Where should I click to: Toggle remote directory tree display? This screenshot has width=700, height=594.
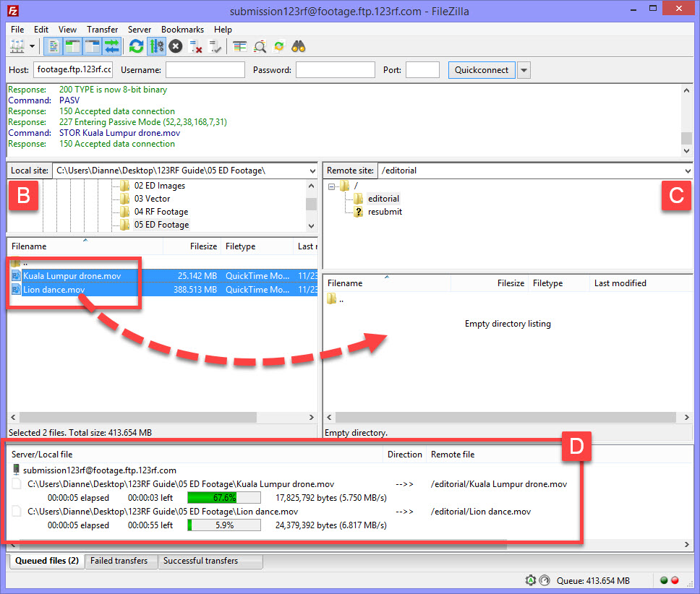coord(92,46)
